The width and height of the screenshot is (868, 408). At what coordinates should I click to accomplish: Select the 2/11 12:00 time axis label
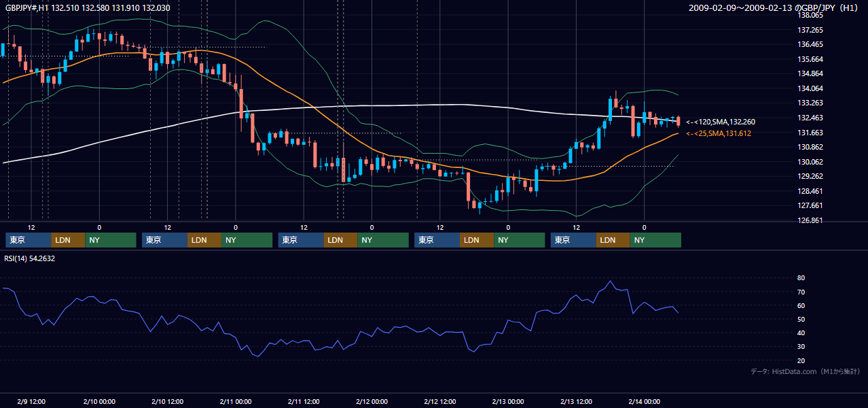tap(304, 401)
